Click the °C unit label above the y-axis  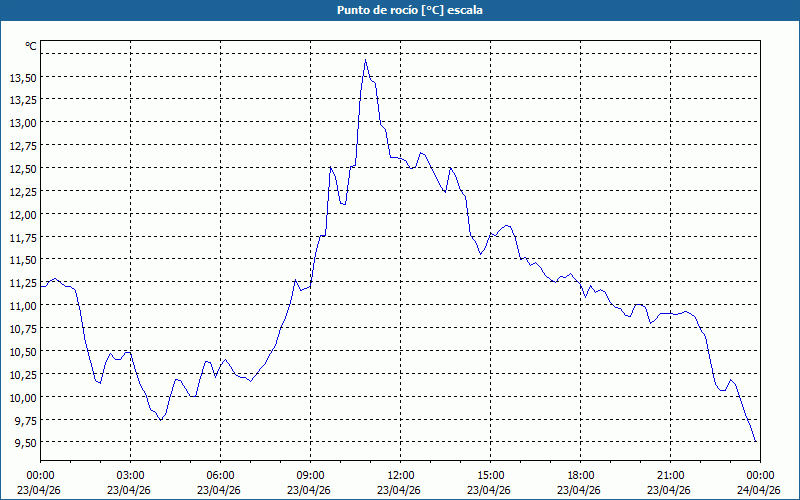(31, 46)
